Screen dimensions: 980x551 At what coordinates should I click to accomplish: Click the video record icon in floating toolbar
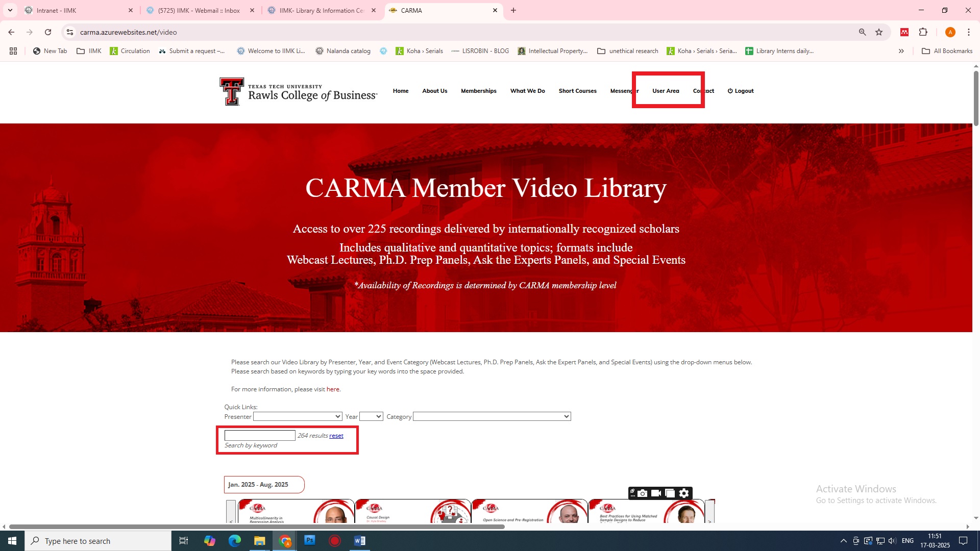656,493
